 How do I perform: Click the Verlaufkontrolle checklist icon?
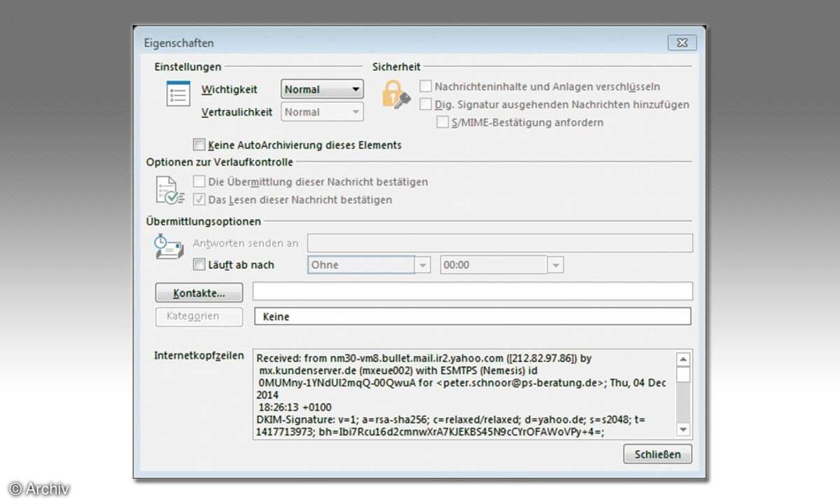(169, 190)
